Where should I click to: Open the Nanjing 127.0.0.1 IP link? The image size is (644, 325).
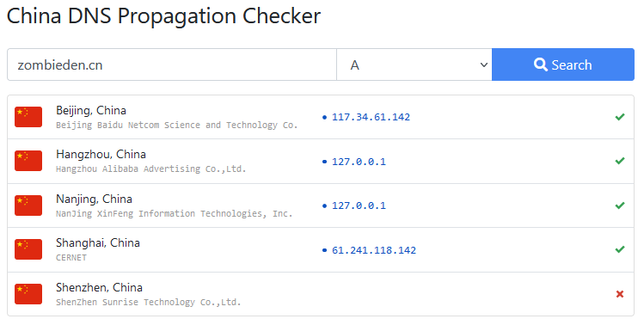click(359, 205)
